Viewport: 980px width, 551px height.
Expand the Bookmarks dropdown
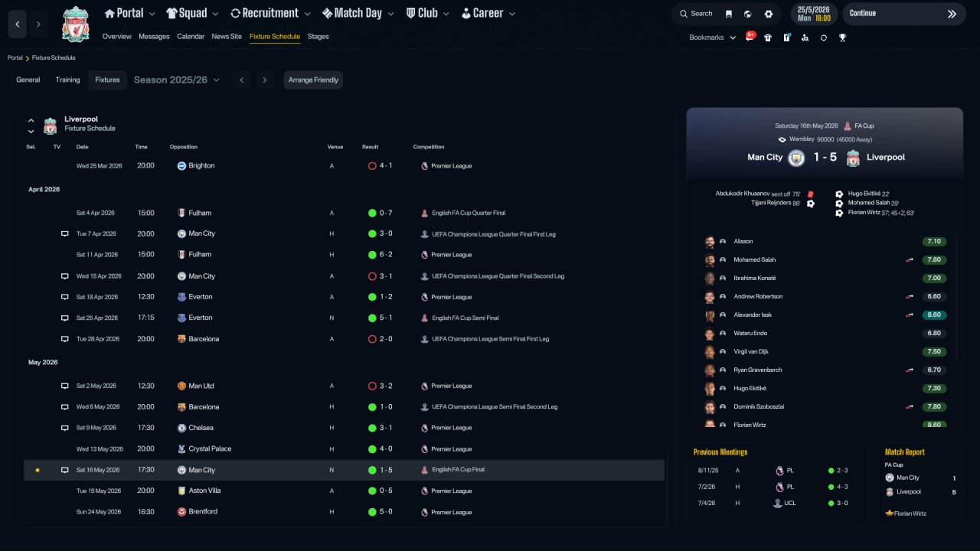click(x=713, y=37)
